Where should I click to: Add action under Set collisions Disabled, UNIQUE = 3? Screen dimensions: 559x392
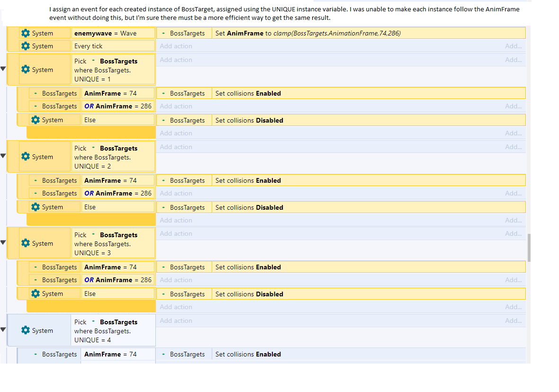pos(176,307)
